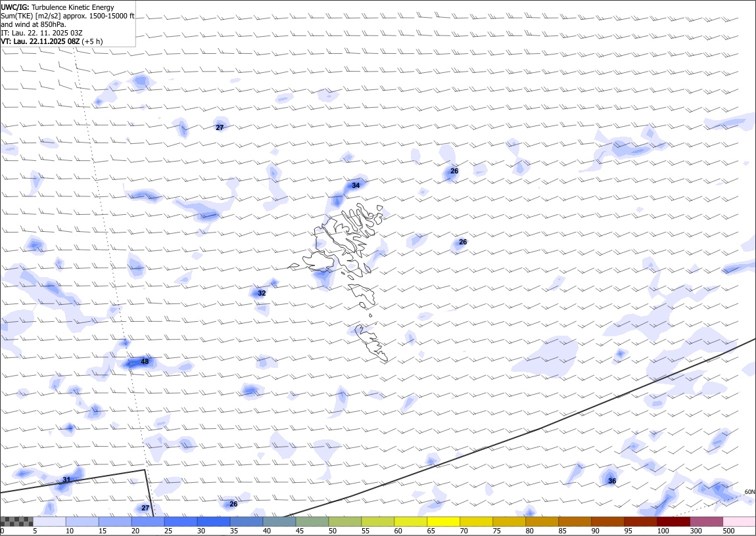The width and height of the screenshot is (756, 536).
Task: Select the 95–100 dark red legend swatch
Action: (x=640, y=522)
